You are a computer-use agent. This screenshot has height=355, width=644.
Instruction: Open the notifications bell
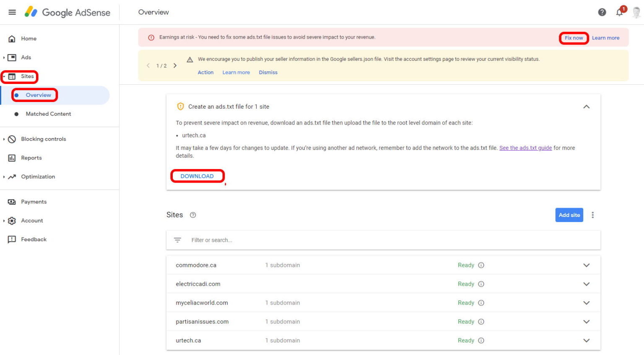point(619,13)
